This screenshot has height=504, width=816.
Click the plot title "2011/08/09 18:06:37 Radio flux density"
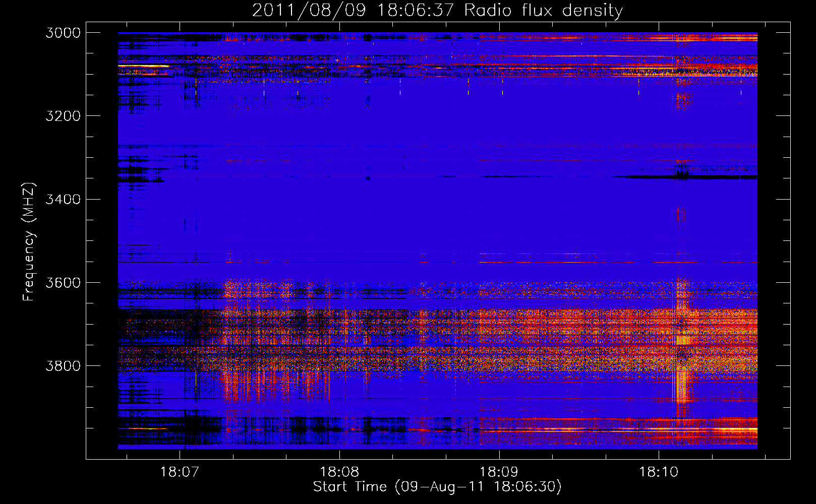pyautogui.click(x=437, y=11)
